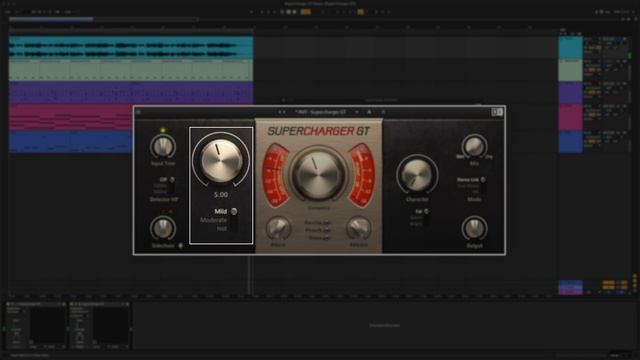640x360 pixels.
Task: Select the teal audio clip in arrangement
Action: click(x=131, y=48)
